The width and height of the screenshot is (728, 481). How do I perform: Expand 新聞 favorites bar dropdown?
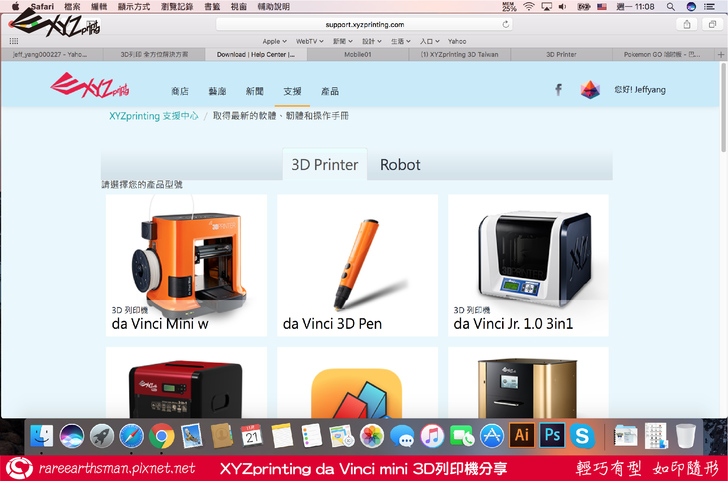343,41
